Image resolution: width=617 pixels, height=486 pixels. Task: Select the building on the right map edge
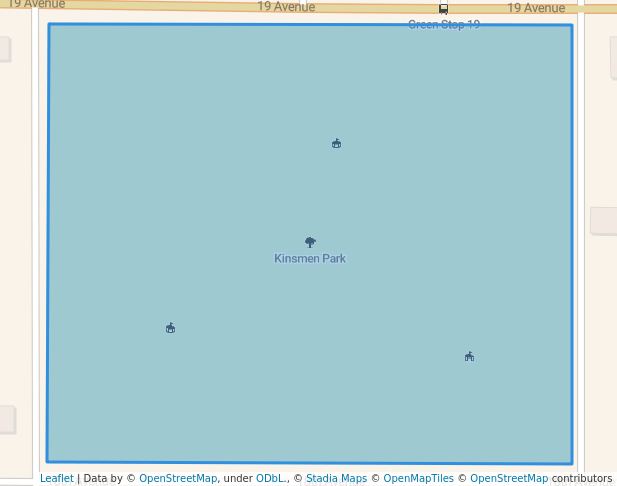604,220
